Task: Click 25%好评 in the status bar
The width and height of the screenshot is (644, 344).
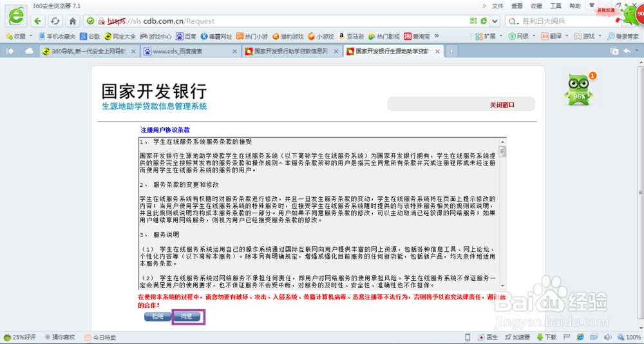Action: (x=20, y=337)
